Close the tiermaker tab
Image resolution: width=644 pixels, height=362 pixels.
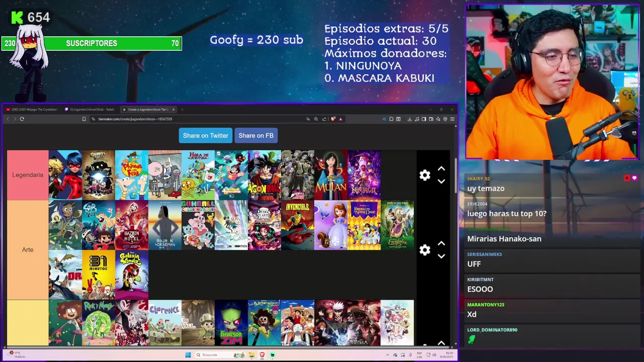(x=174, y=110)
